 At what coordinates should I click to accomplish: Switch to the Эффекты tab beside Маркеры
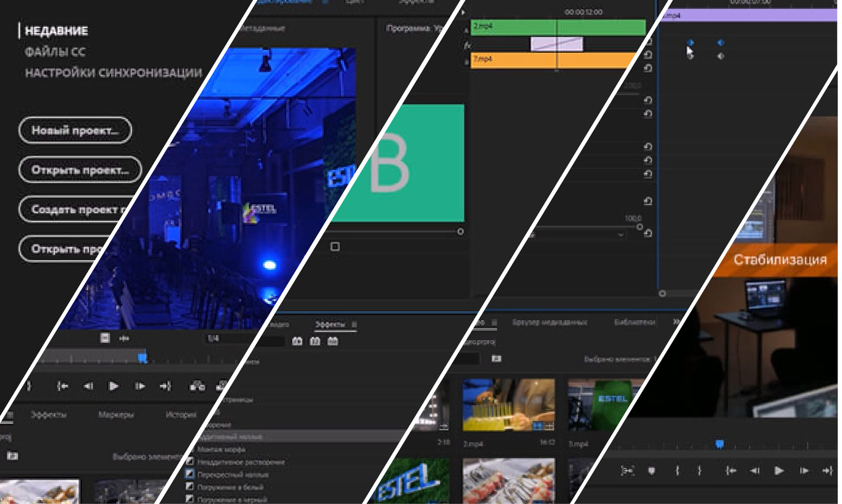[49, 415]
